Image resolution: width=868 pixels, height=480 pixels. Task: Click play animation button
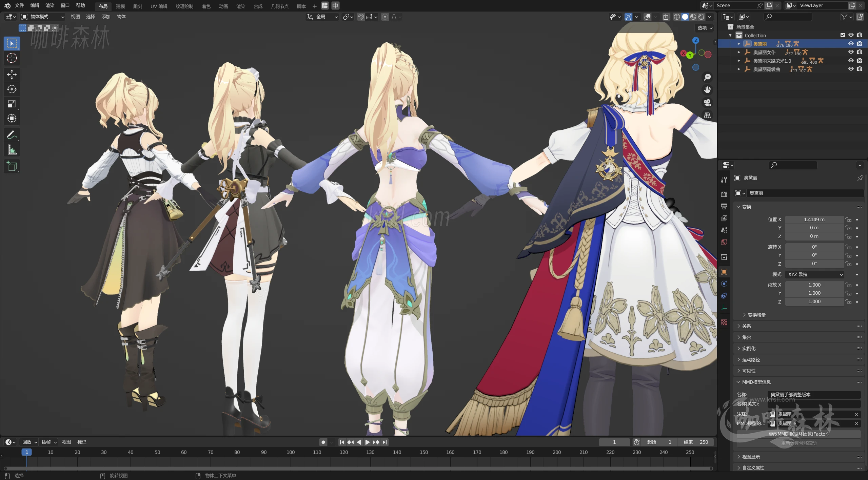[367, 442]
